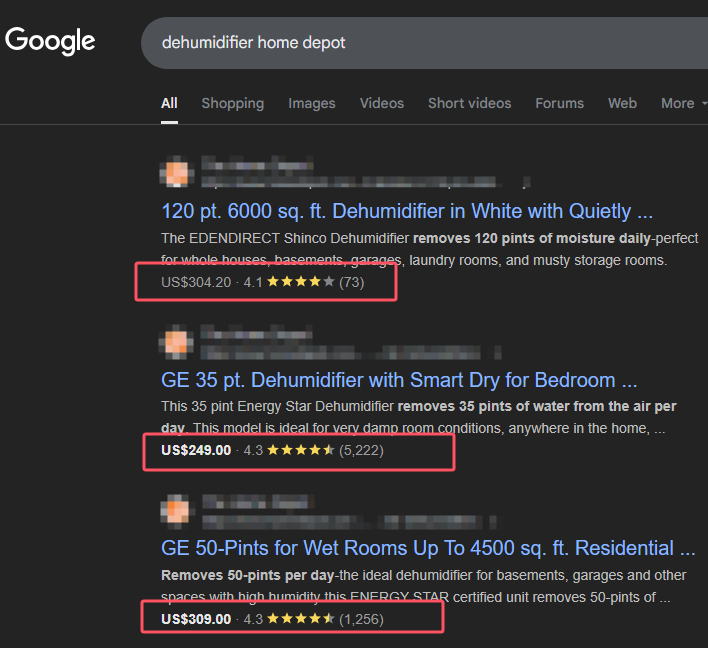Expand the More dropdown menu
Screen dimensions: 708x648
pos(683,103)
